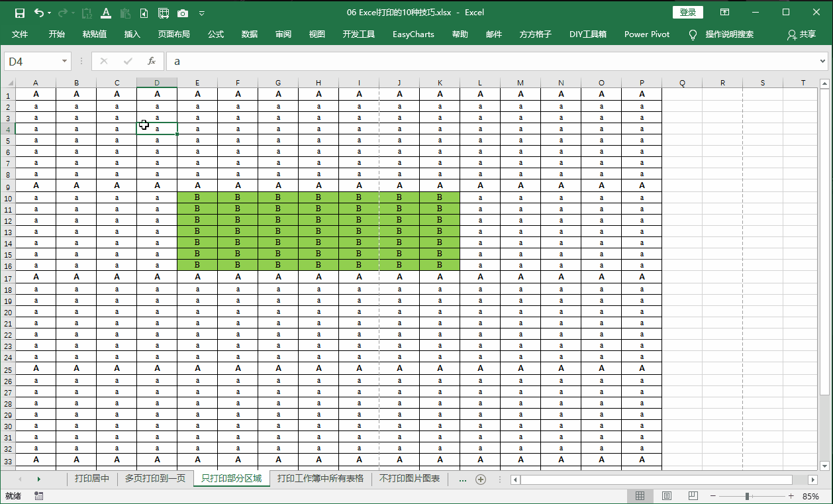This screenshot has height=504, width=833.
Task: Click the fx insert function icon
Action: pyautogui.click(x=151, y=61)
